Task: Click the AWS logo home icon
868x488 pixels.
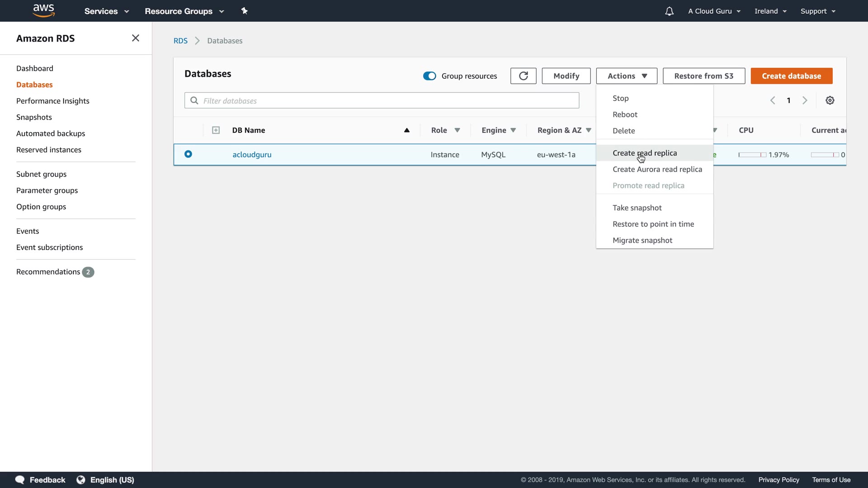Action: (43, 10)
